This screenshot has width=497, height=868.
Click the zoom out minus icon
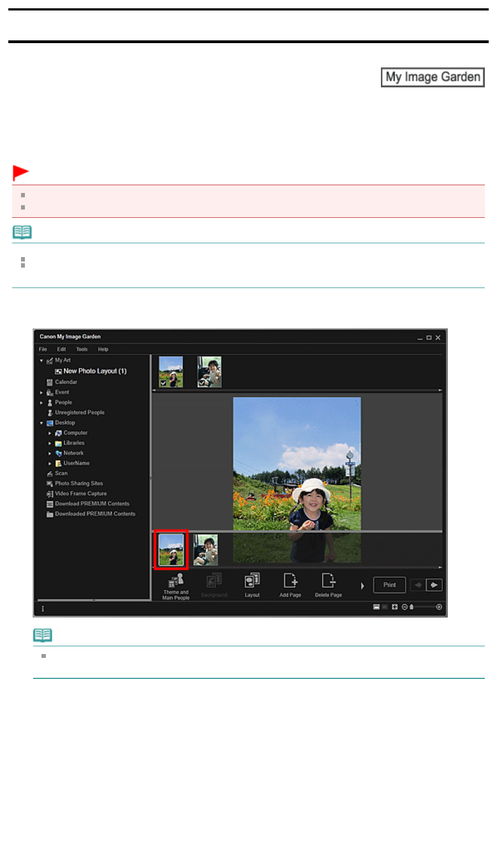pos(405,607)
